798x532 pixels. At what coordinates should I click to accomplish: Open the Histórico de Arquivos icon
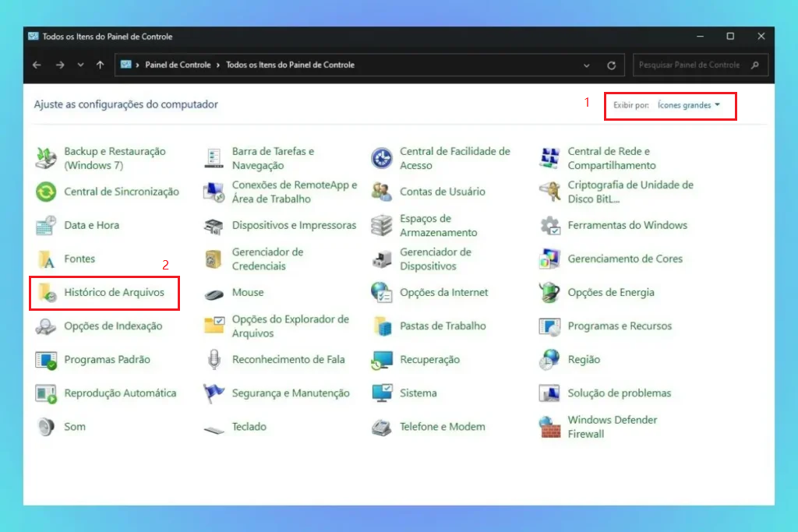(x=46, y=292)
